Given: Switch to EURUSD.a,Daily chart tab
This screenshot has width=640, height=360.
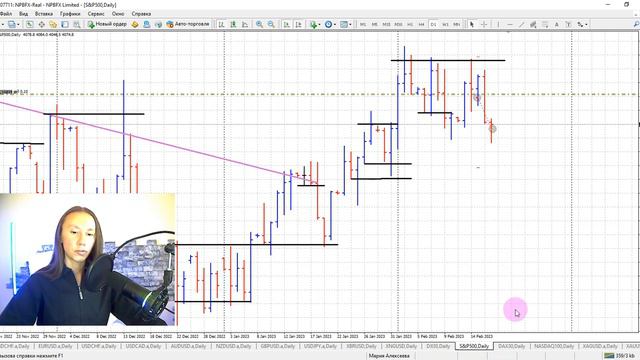Looking at the screenshot, I should pos(55,346).
